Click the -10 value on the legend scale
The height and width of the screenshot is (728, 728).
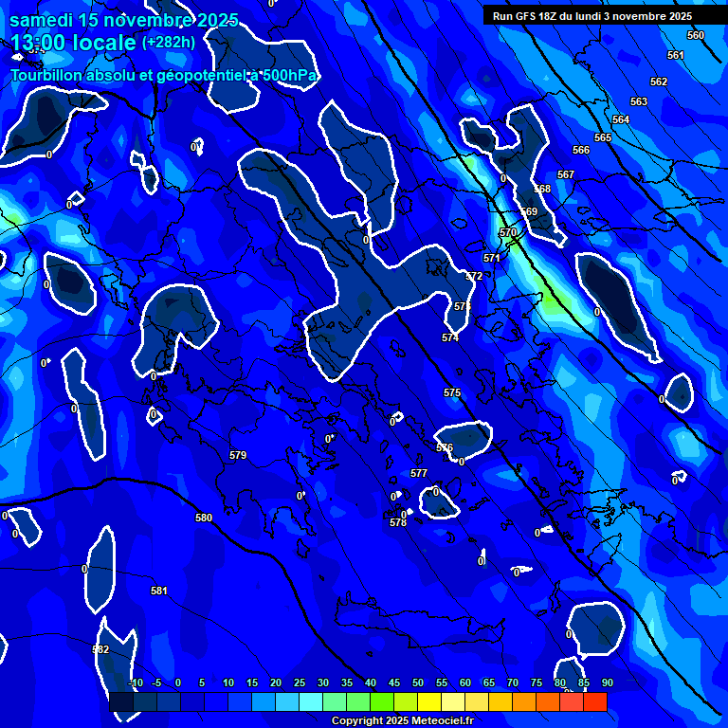coord(136,682)
